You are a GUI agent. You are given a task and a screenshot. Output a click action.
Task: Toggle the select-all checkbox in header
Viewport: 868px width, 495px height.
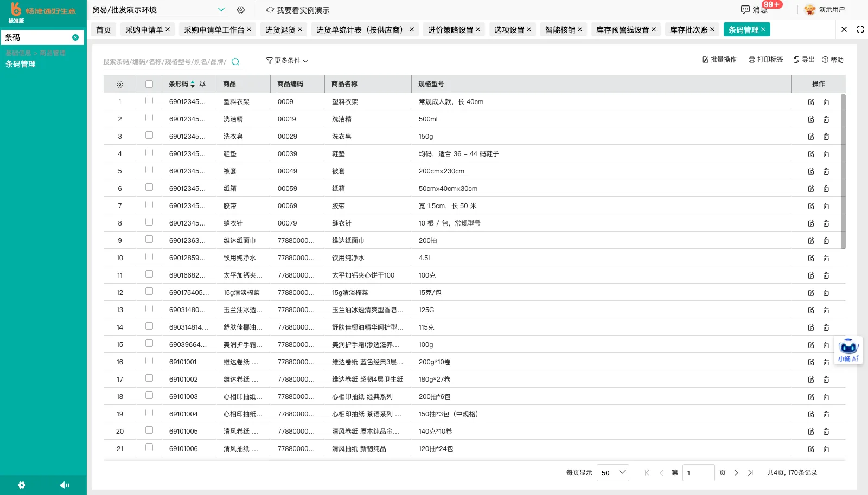click(149, 84)
